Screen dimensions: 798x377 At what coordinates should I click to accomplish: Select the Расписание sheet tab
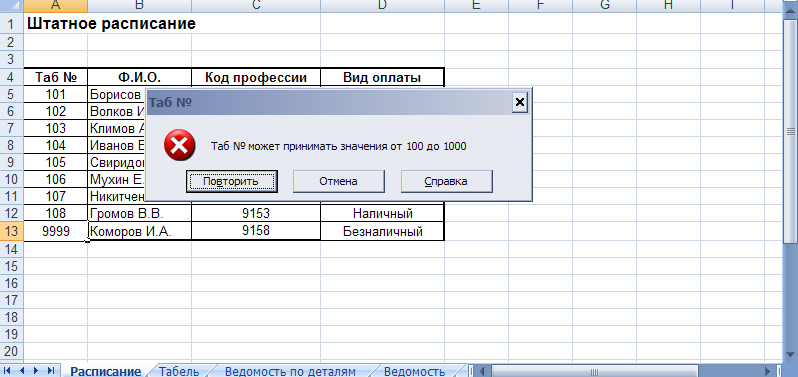click(105, 371)
